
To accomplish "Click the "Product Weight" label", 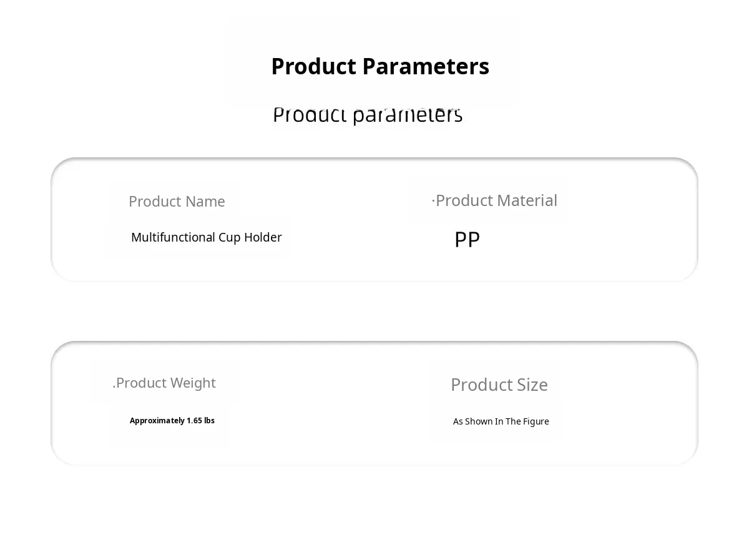I will [165, 383].
